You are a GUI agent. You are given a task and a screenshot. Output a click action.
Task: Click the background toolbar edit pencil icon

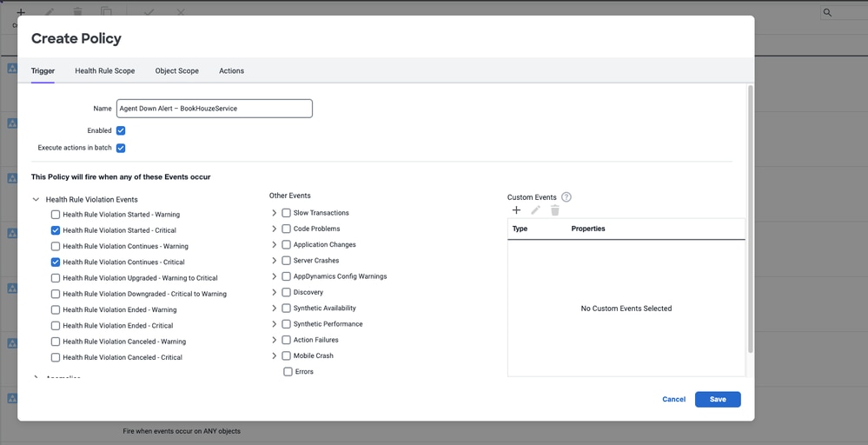[x=50, y=11]
